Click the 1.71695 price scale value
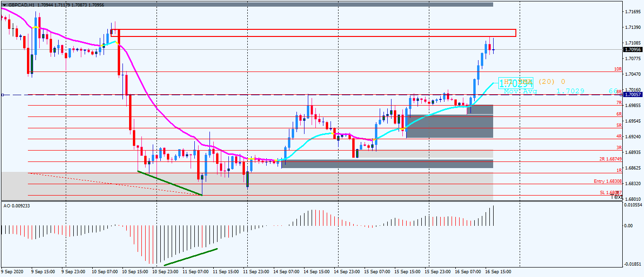Viewport: 644px width, 277px height. point(634,12)
